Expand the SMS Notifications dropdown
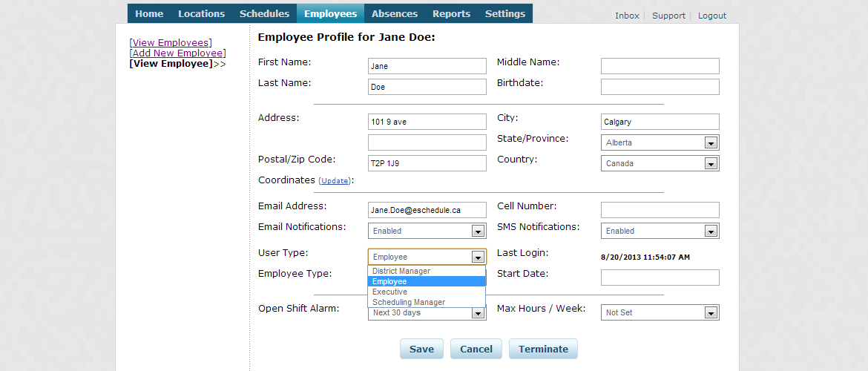 [660, 231]
